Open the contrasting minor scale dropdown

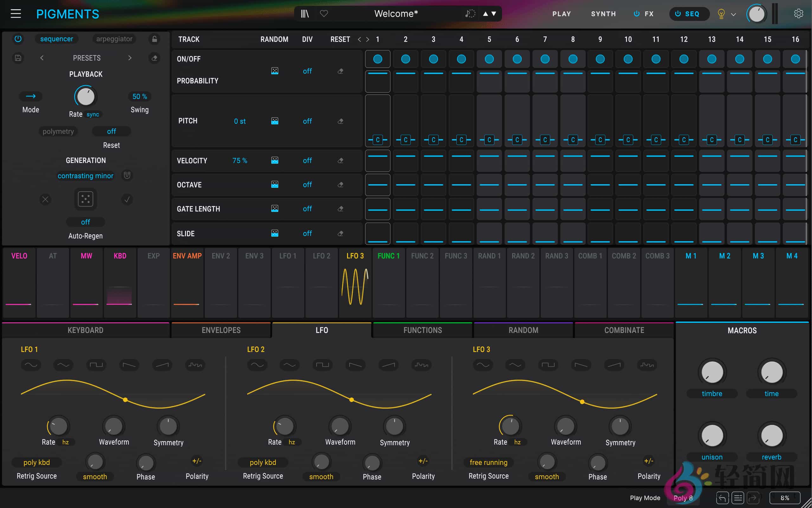(x=85, y=176)
